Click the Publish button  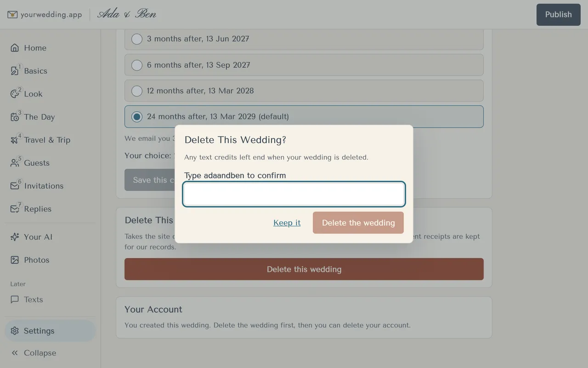(559, 15)
